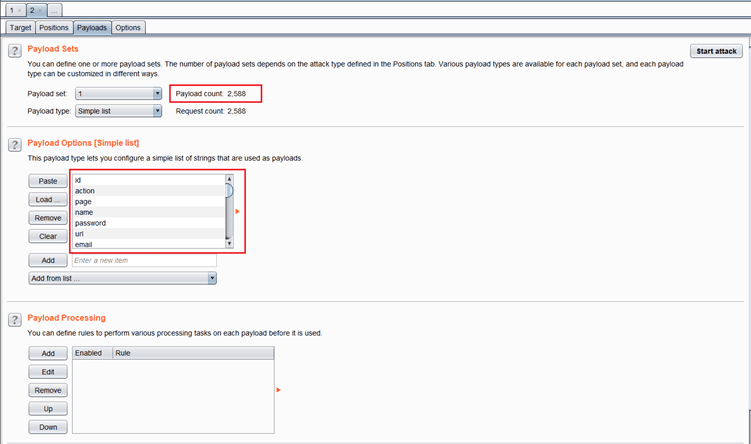Close attack tab number 2

(x=41, y=9)
